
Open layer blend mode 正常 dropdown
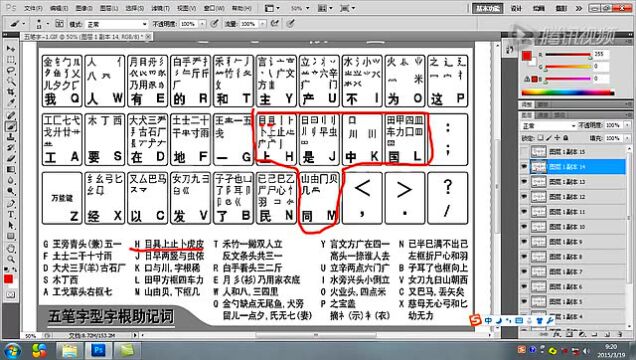(x=548, y=126)
